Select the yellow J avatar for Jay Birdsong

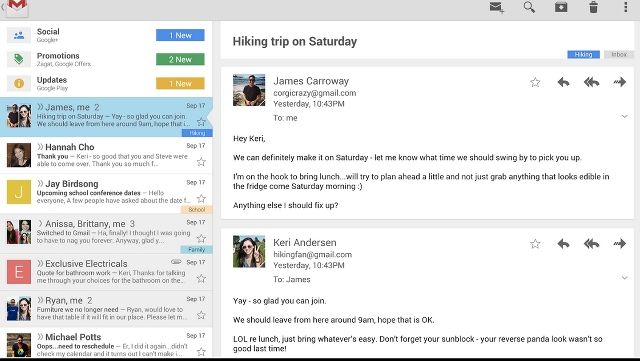click(19, 192)
